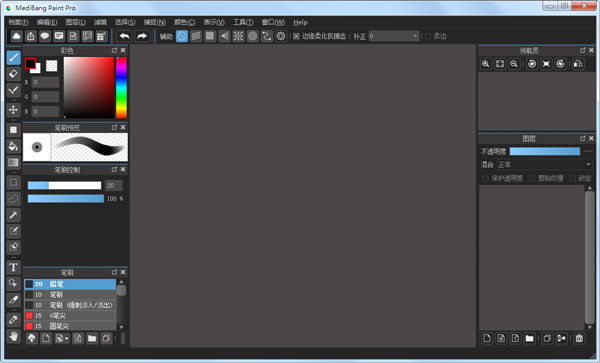Open the add brush dropdown arrow
This screenshot has width=600, height=363.
pyautogui.click(x=67, y=339)
